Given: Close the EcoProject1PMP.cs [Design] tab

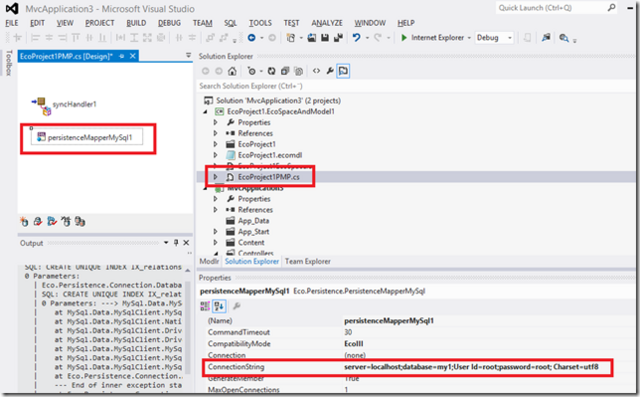Looking at the screenshot, I should 133,56.
